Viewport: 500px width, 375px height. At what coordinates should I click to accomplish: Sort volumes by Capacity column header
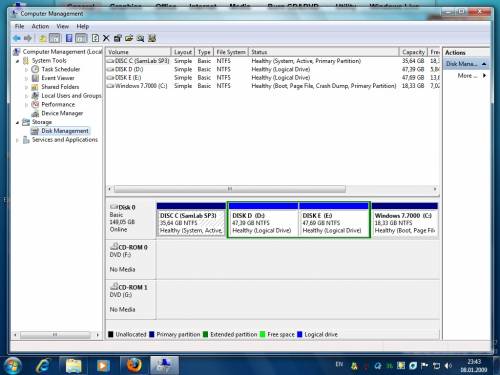413,52
